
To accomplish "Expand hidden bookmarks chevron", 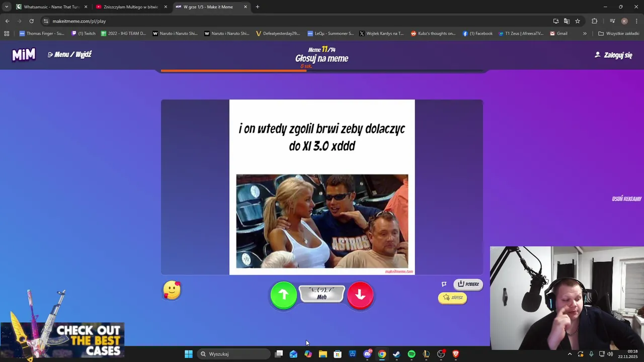I will click(585, 34).
